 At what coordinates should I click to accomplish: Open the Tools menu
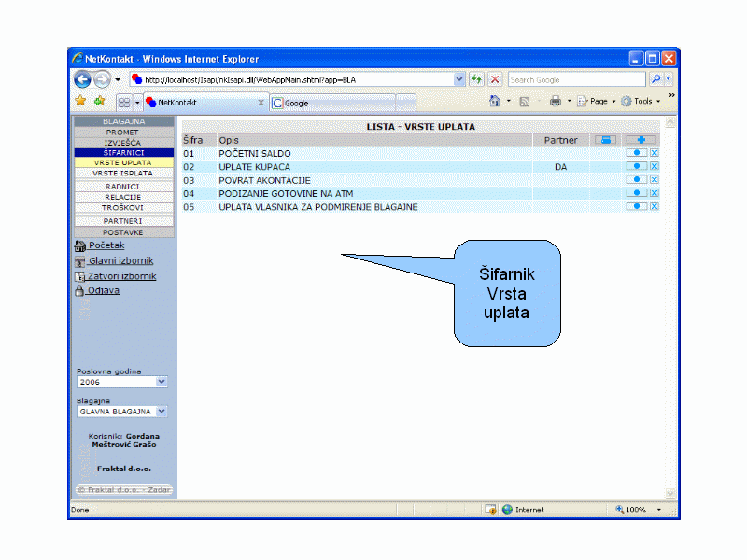pos(641,101)
